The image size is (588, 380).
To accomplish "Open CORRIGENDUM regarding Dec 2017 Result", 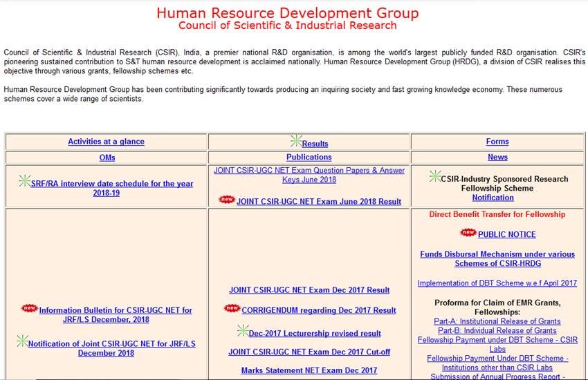I will (x=319, y=310).
